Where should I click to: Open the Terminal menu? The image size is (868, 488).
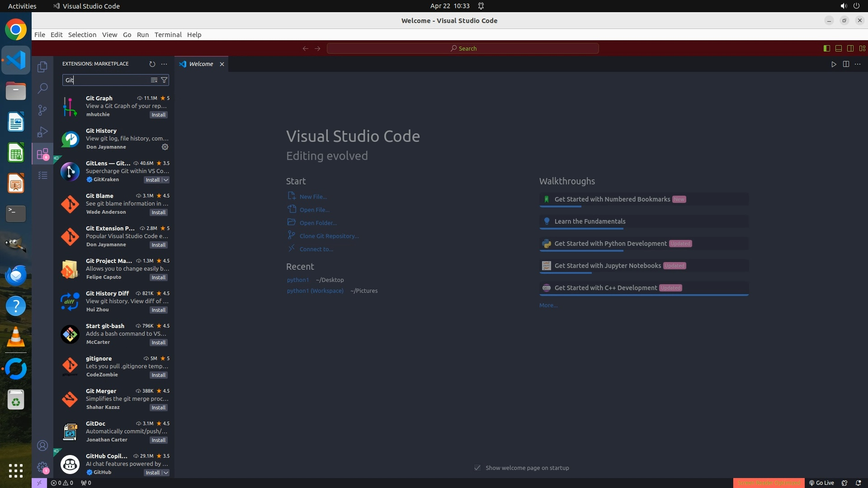pos(168,35)
